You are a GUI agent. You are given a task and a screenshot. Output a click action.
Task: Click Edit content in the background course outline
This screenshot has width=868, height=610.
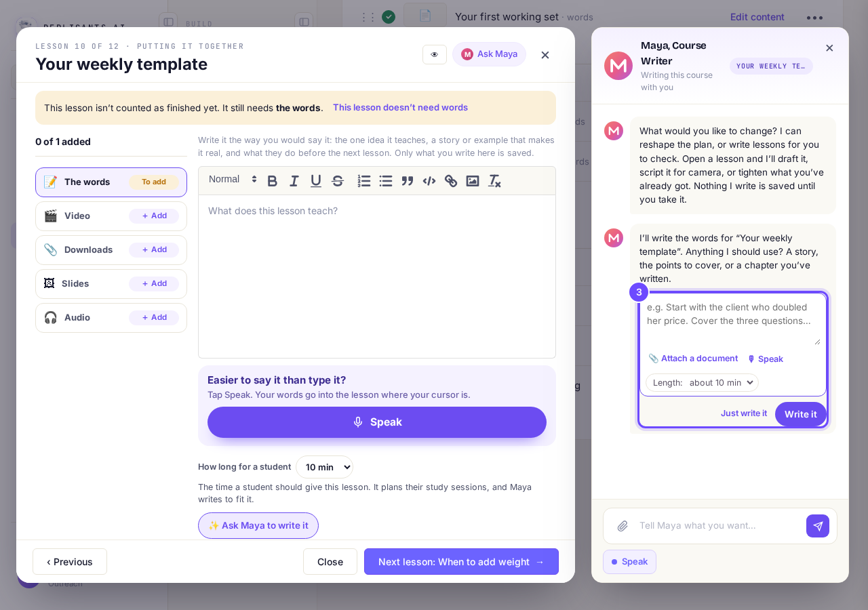coord(757,17)
